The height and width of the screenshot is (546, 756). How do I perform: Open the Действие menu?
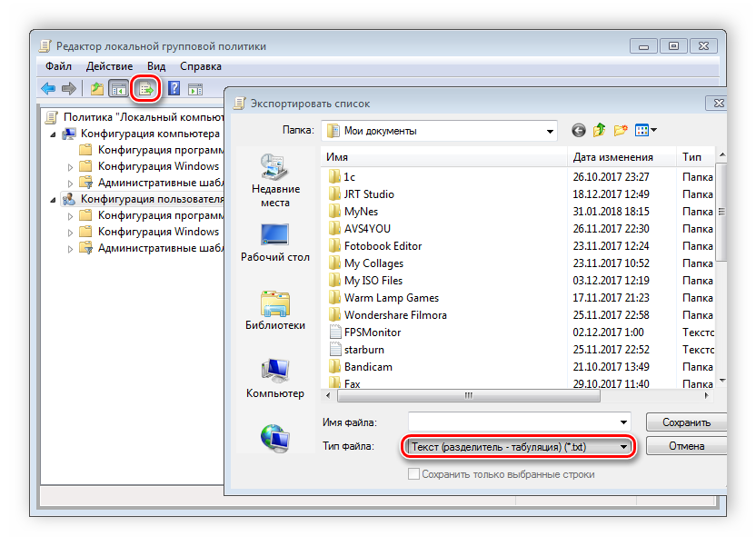pos(109,66)
